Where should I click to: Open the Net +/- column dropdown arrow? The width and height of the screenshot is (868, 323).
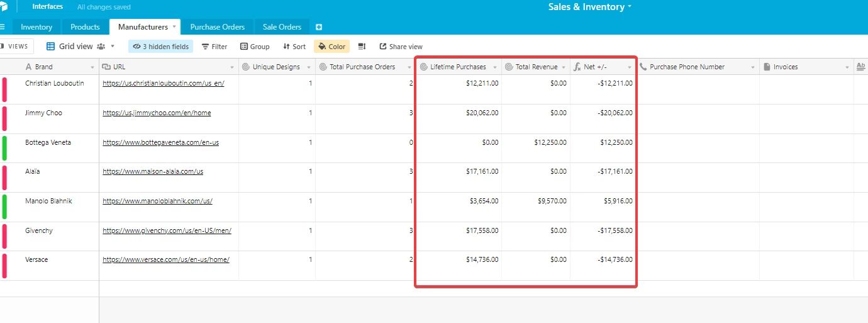pyautogui.click(x=629, y=67)
